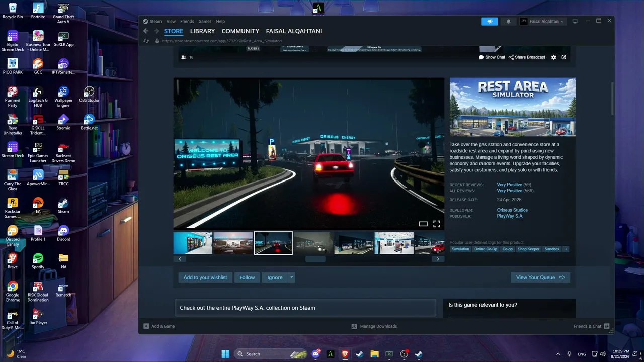Toggle theater mode on the media viewer
Viewport: 644px width, 362px height.
coord(423,224)
